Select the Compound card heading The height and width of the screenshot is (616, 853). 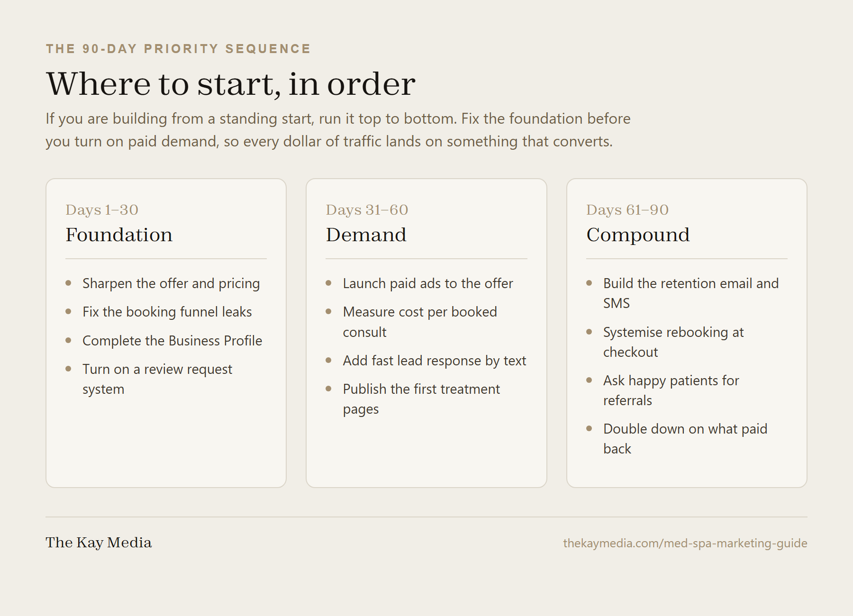point(638,236)
